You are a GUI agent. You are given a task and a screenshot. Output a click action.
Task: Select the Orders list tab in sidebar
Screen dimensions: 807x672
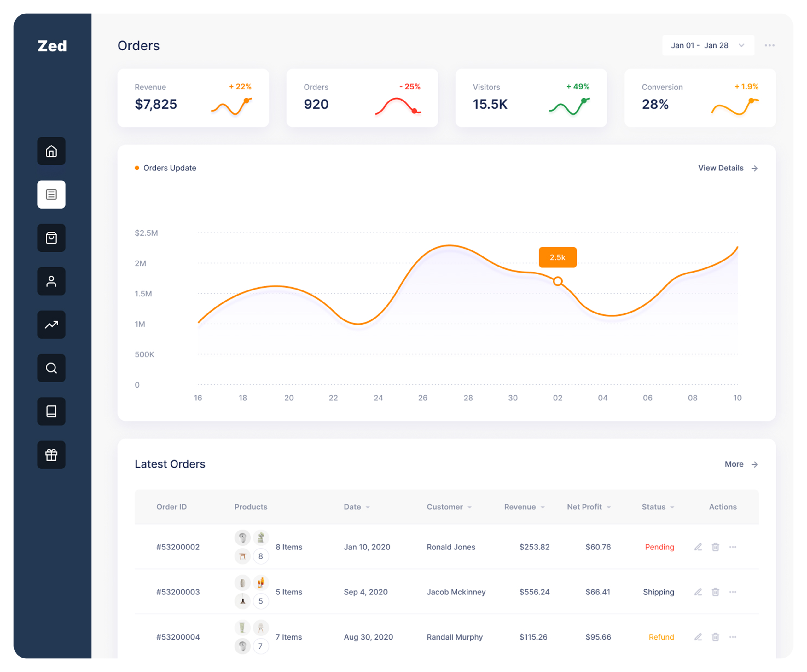click(x=51, y=194)
